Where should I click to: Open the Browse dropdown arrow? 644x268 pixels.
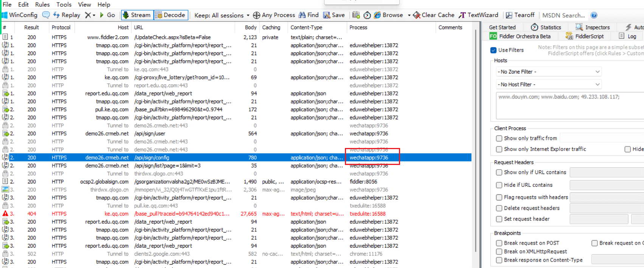point(409,15)
